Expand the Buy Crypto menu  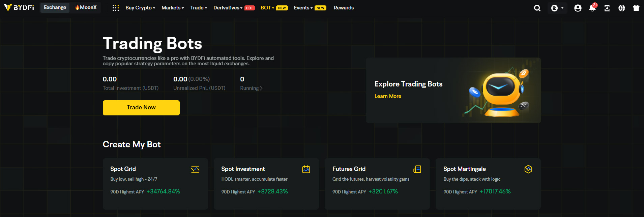[x=140, y=8]
